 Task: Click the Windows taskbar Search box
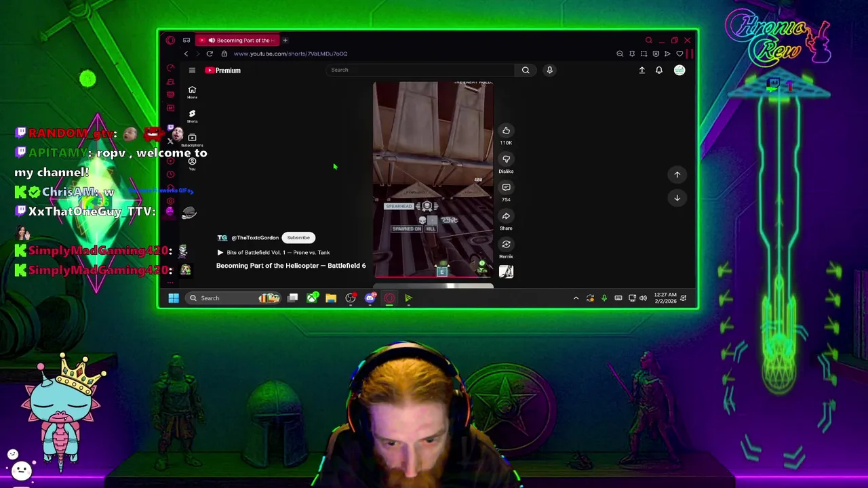pos(234,298)
